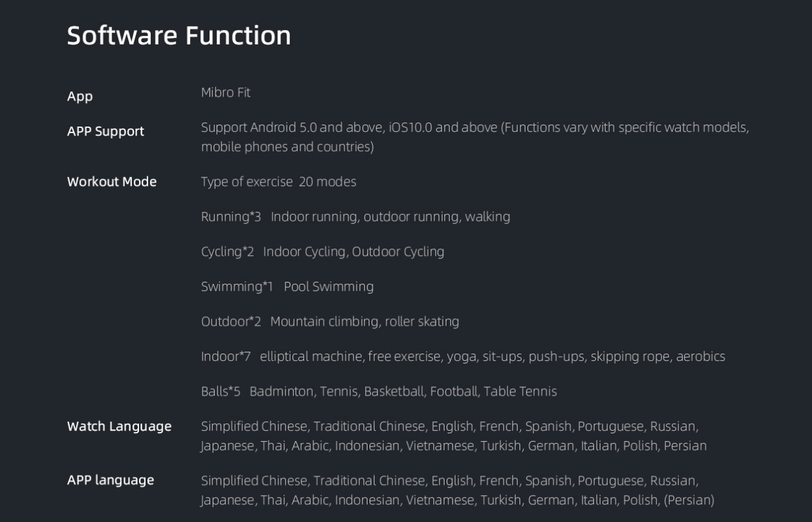Click the mobile phones and countries text
812x522 pixels.
(287, 147)
